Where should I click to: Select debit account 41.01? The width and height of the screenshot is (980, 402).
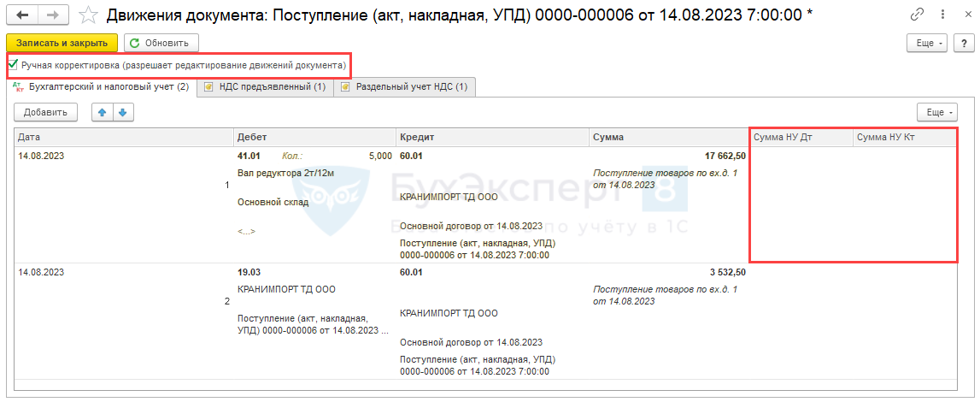click(249, 156)
